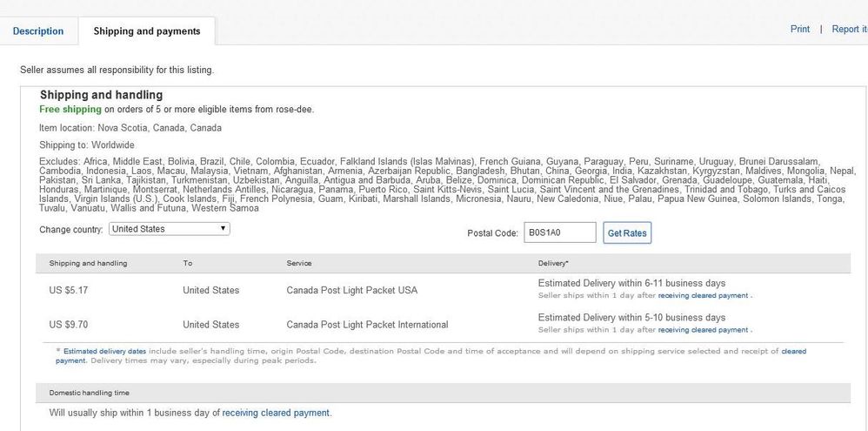The width and height of the screenshot is (868, 431).
Task: Click the Service column header
Action: click(x=298, y=263)
